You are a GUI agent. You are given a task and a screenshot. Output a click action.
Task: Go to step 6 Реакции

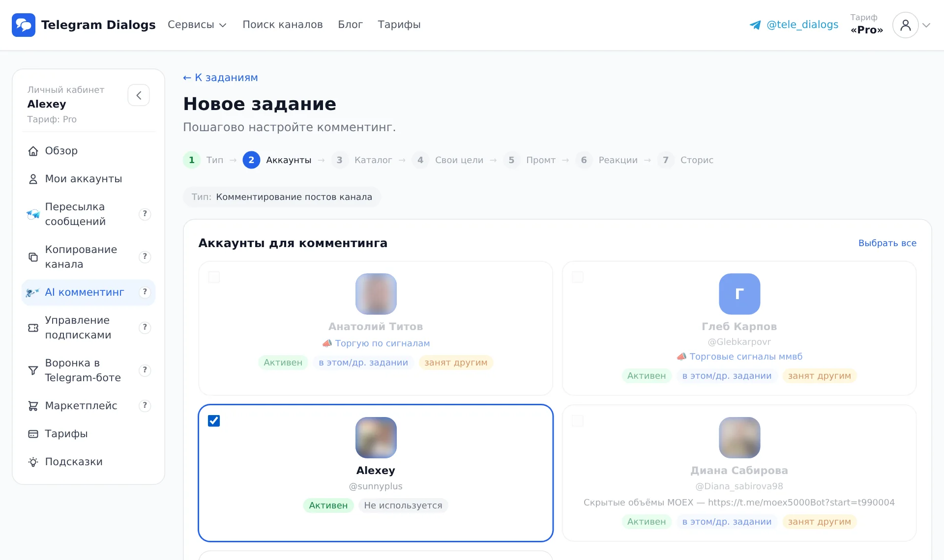[606, 160]
